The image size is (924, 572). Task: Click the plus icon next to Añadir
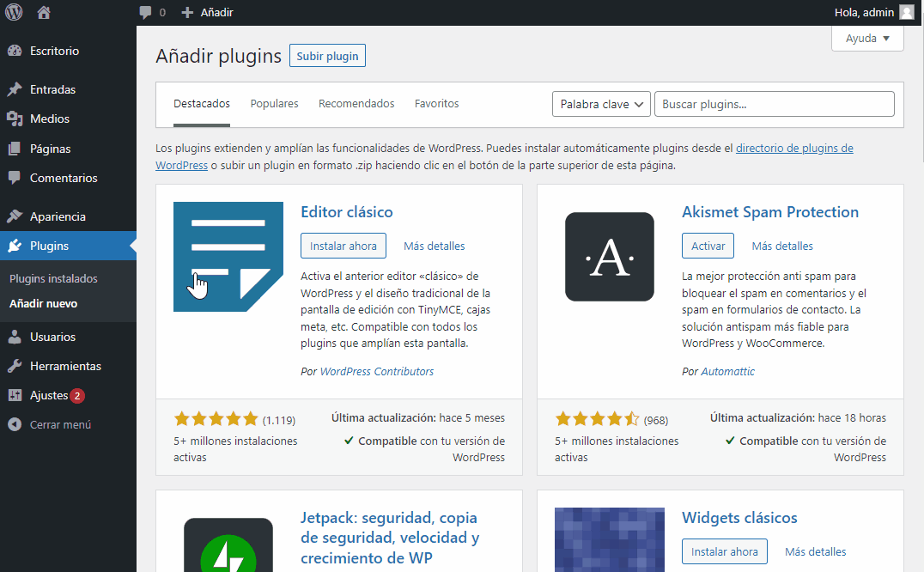(x=187, y=12)
